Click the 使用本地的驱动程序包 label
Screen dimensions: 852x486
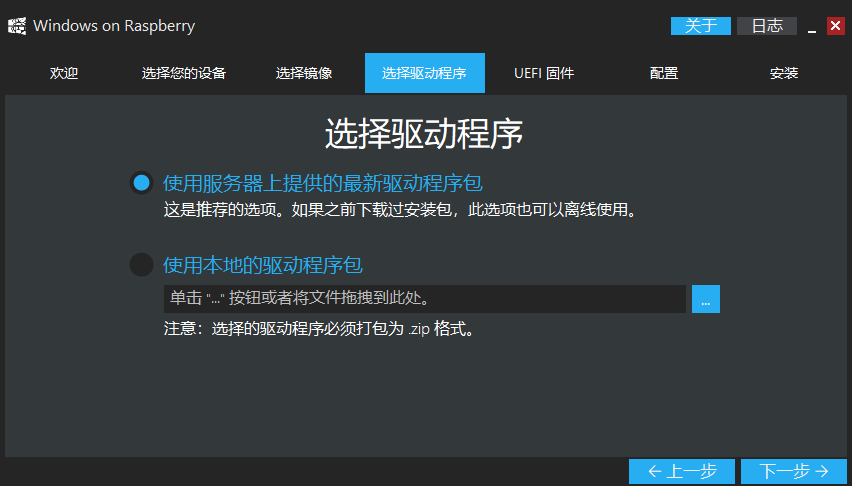click(x=262, y=265)
